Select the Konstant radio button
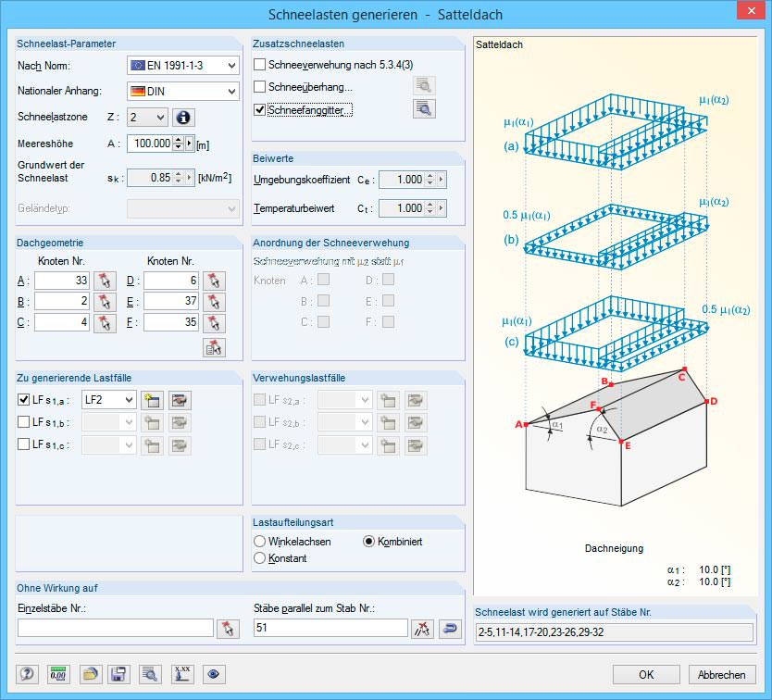 [x=259, y=558]
